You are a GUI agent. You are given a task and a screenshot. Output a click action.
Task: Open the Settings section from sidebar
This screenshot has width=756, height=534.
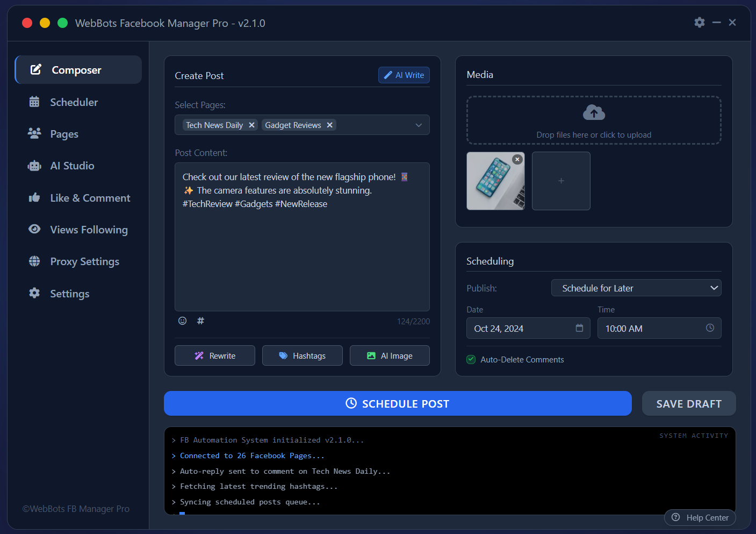[34, 294]
